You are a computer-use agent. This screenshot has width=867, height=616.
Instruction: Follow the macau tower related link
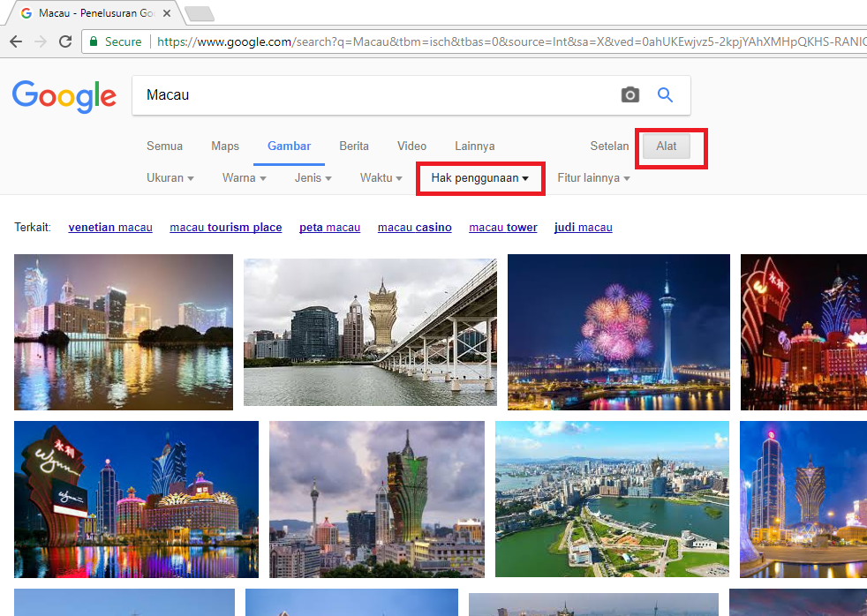click(502, 227)
